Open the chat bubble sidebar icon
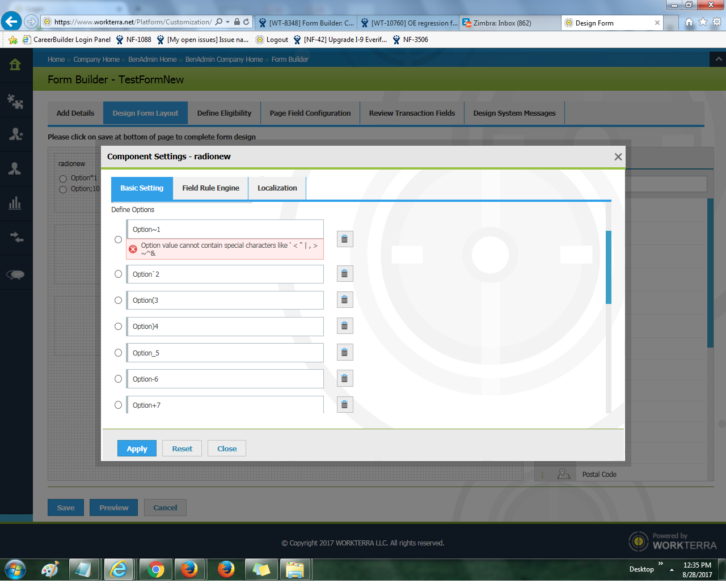Viewport: 726px width, 588px height. (x=15, y=275)
